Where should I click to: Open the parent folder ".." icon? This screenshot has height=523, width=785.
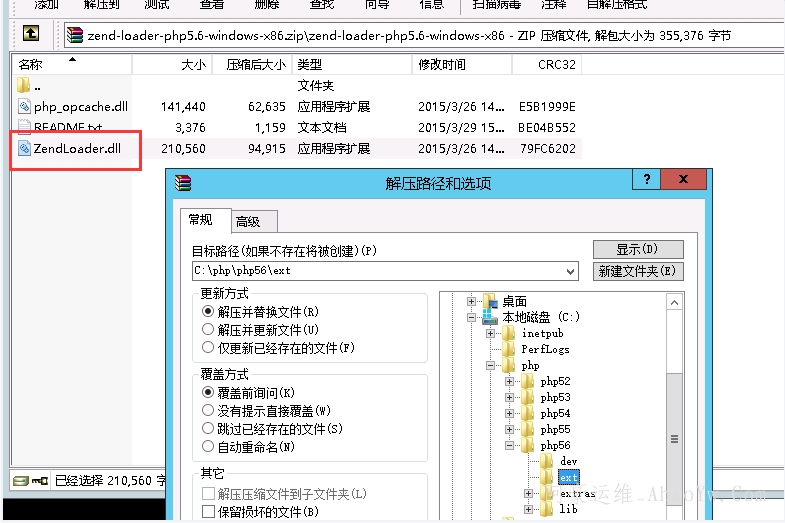pyautogui.click(x=25, y=86)
